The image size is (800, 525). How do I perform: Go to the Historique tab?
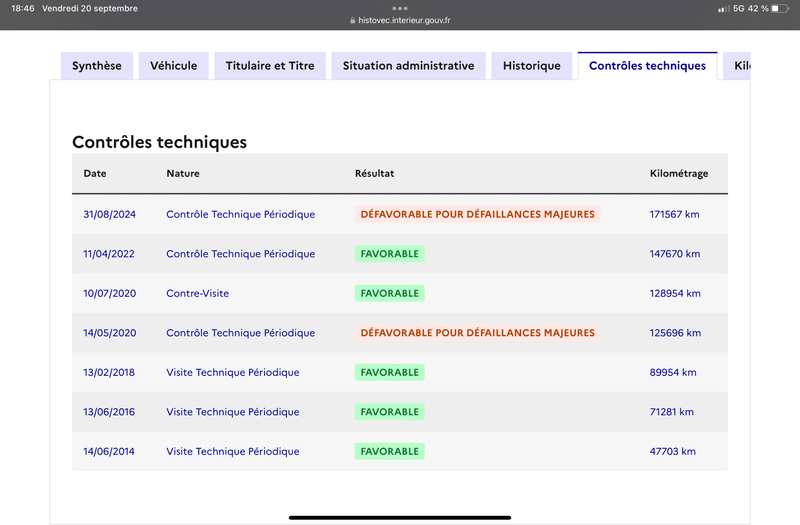coord(532,66)
